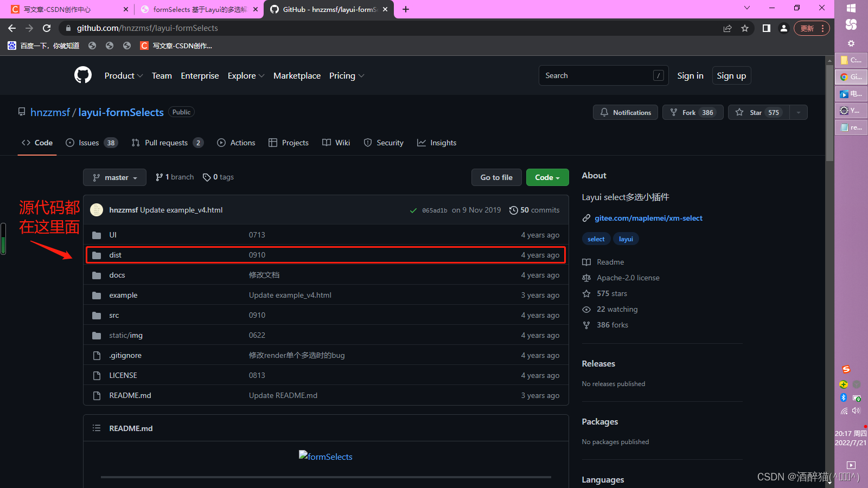Open the Product dropdown menu

pos(124,75)
